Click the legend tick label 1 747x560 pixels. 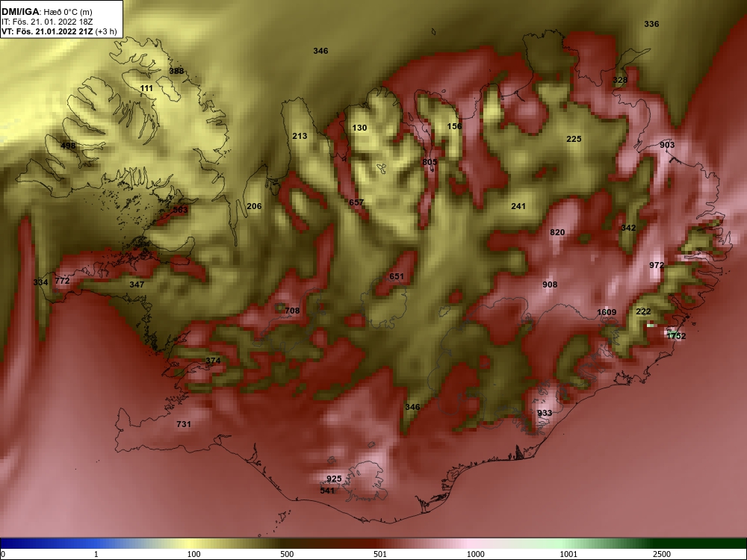coord(96,554)
